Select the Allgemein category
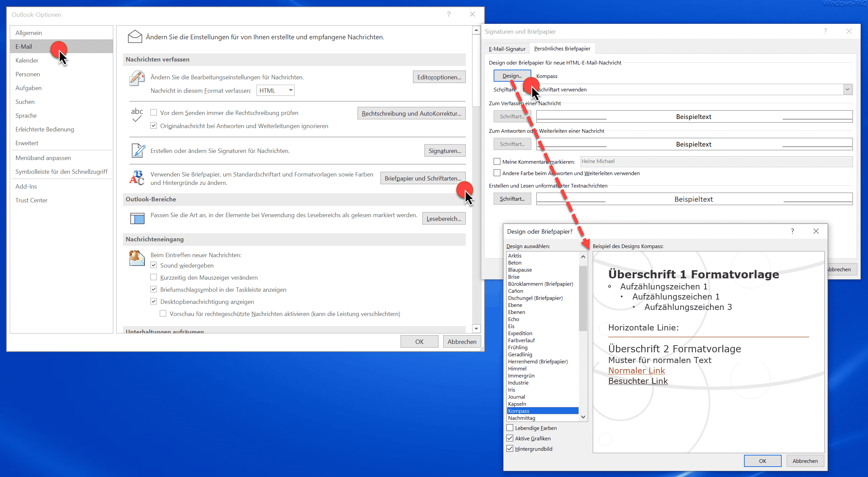The height and width of the screenshot is (477, 868). 61,33
